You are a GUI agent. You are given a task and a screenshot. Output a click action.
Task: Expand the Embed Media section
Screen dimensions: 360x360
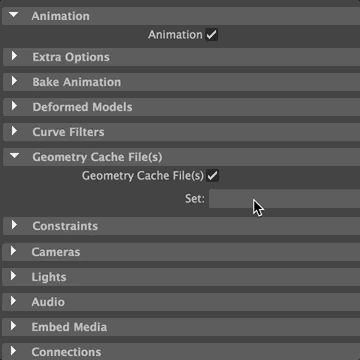tap(13, 326)
